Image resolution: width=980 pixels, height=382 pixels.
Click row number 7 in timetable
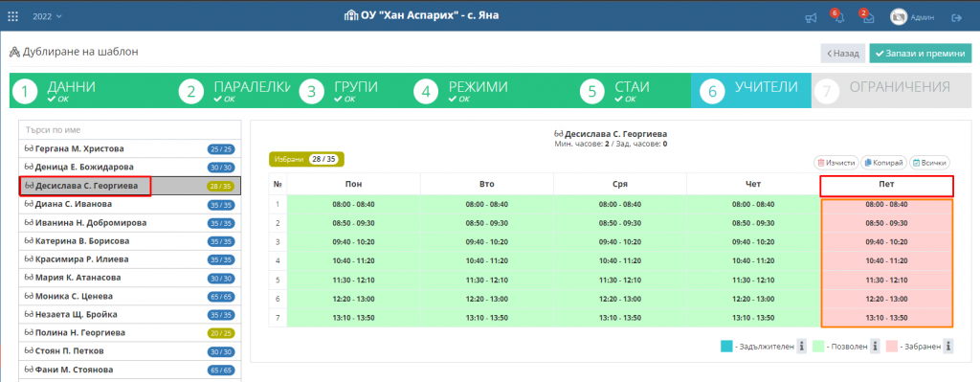(x=278, y=318)
